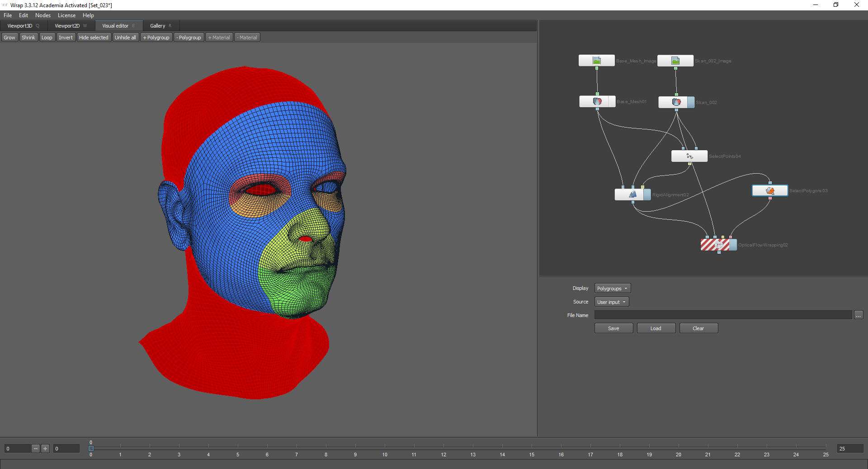Select the SelectPolygons03 node
The width and height of the screenshot is (868, 469).
pos(769,191)
